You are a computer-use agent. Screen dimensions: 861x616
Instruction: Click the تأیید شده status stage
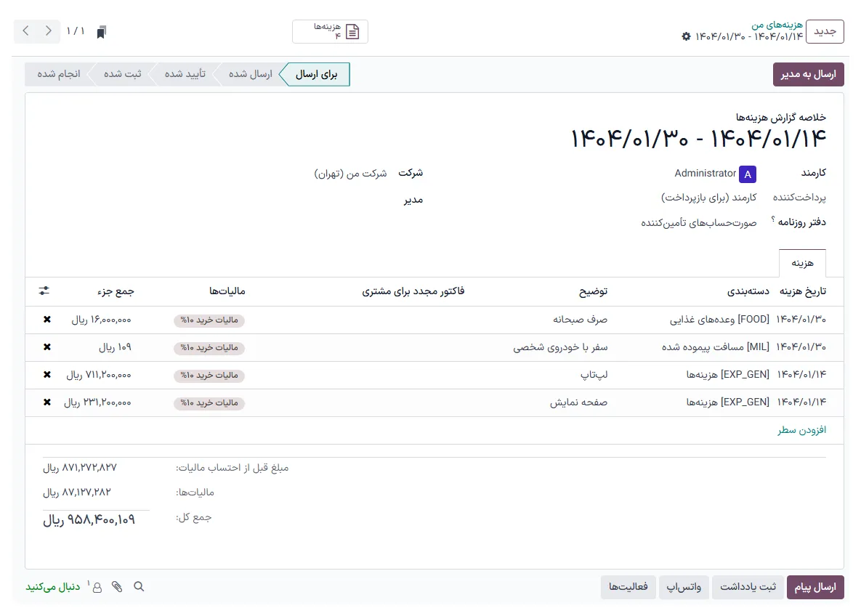pyautogui.click(x=185, y=75)
